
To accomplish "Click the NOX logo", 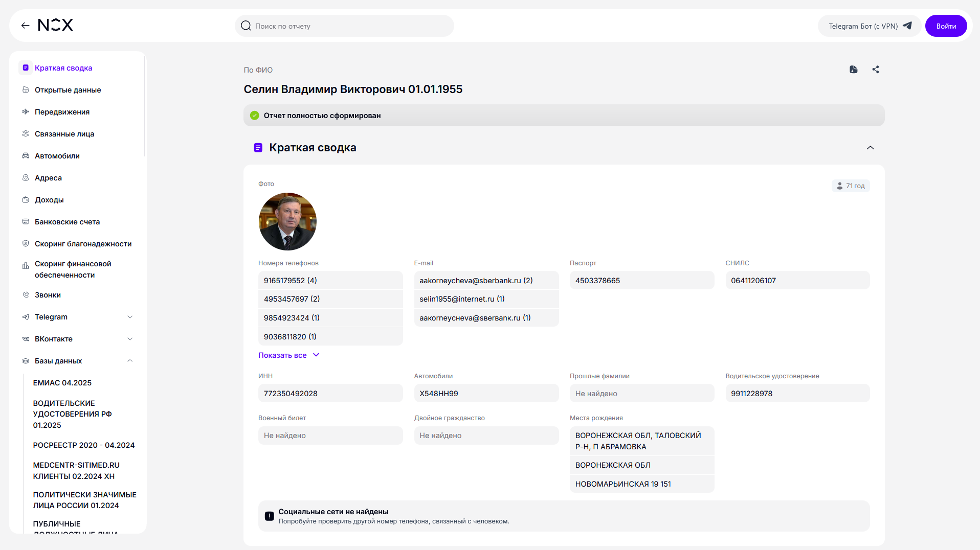I will pyautogui.click(x=56, y=25).
